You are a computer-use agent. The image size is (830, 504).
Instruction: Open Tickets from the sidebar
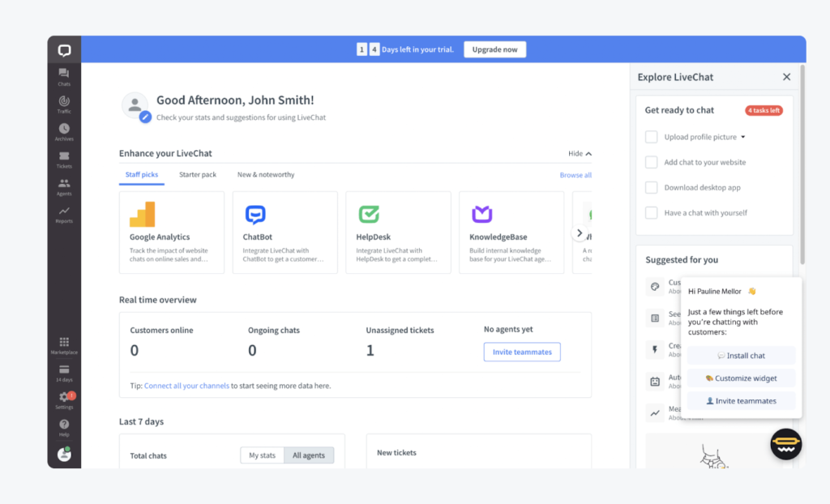[64, 160]
